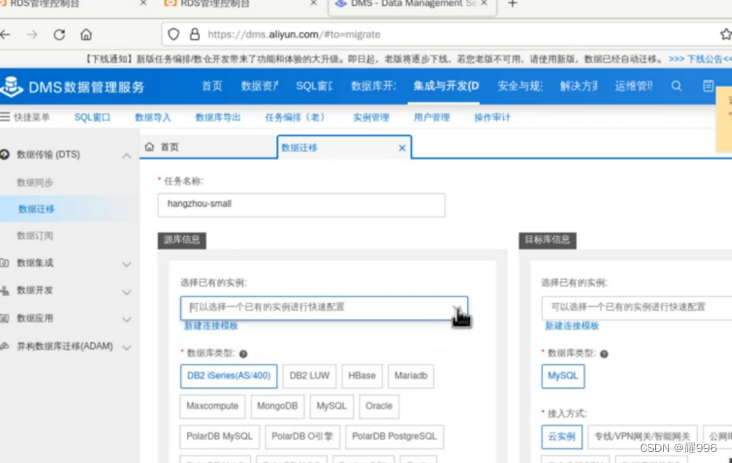Select Mariadb database type
This screenshot has width=732, height=463.
[411, 376]
